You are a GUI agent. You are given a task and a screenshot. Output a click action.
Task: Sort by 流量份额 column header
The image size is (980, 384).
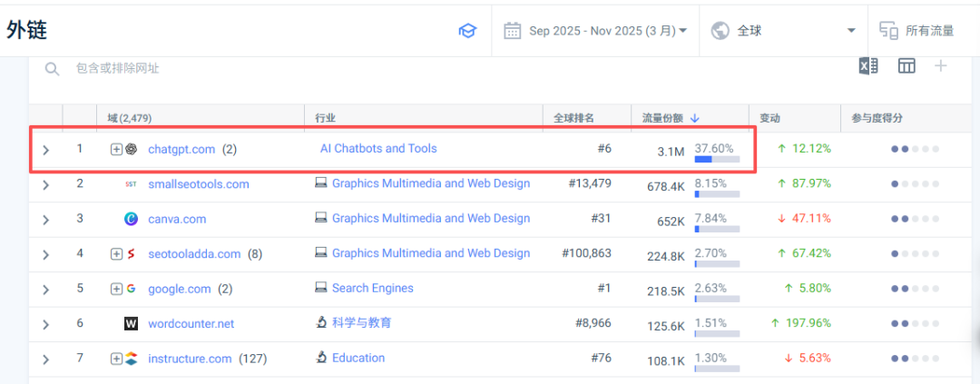pyautogui.click(x=662, y=118)
